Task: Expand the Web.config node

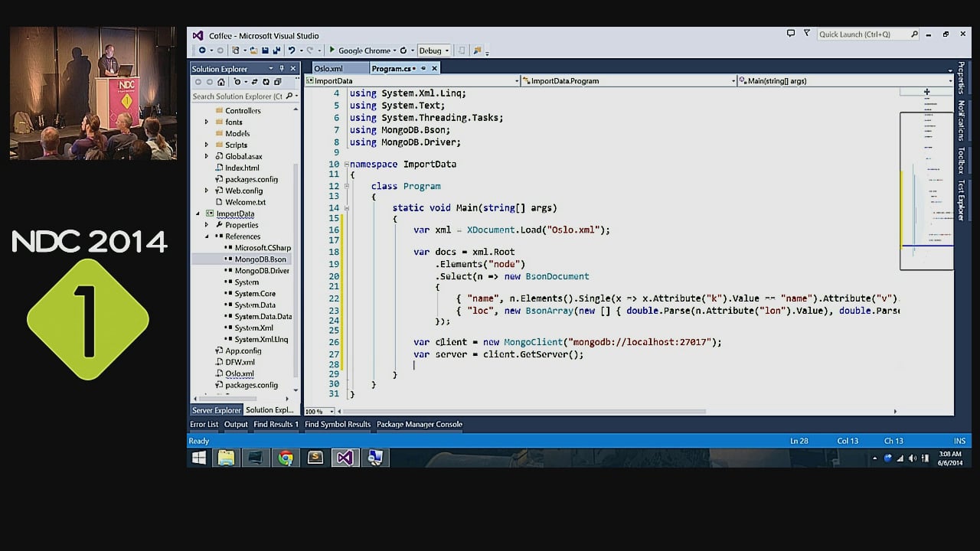Action: 206,191
